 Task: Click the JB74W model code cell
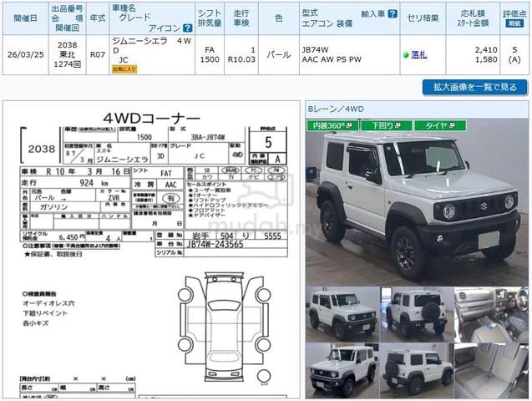point(315,50)
